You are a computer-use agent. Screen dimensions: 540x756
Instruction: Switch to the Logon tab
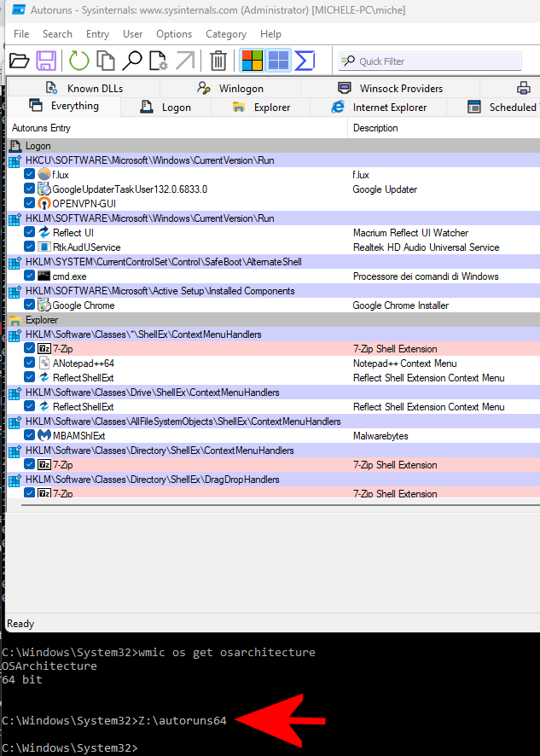165,107
